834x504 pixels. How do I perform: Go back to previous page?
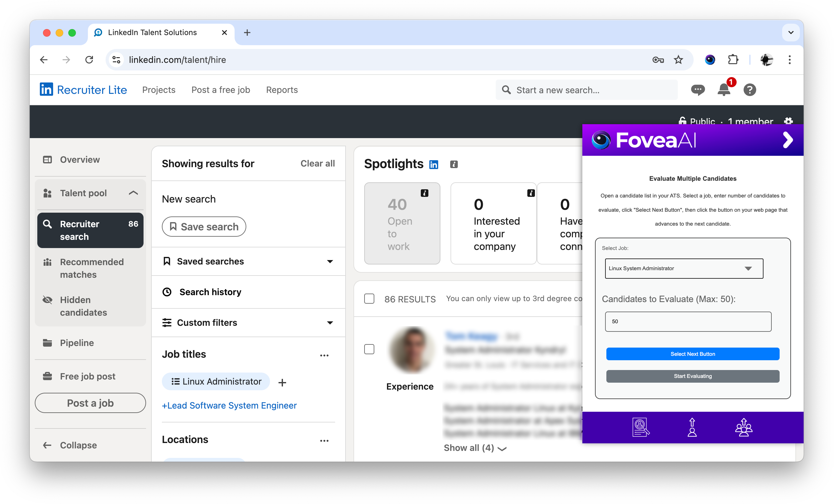point(44,60)
